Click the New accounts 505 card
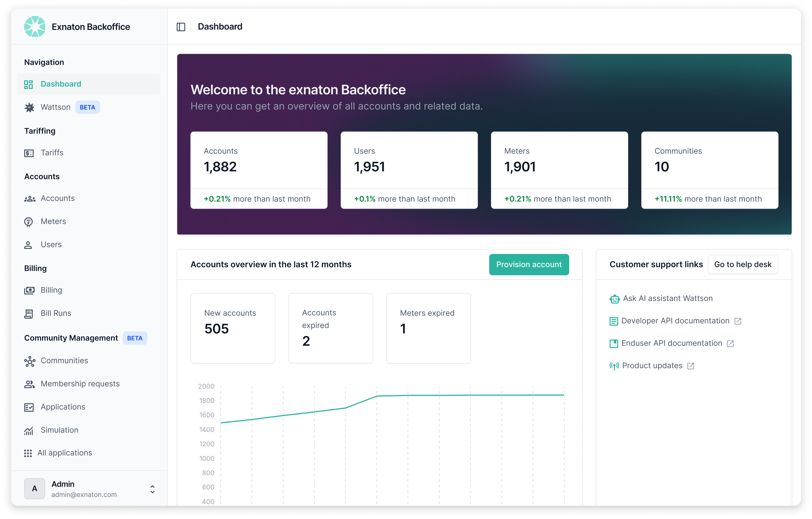The height and width of the screenshot is (519, 812). pyautogui.click(x=233, y=328)
